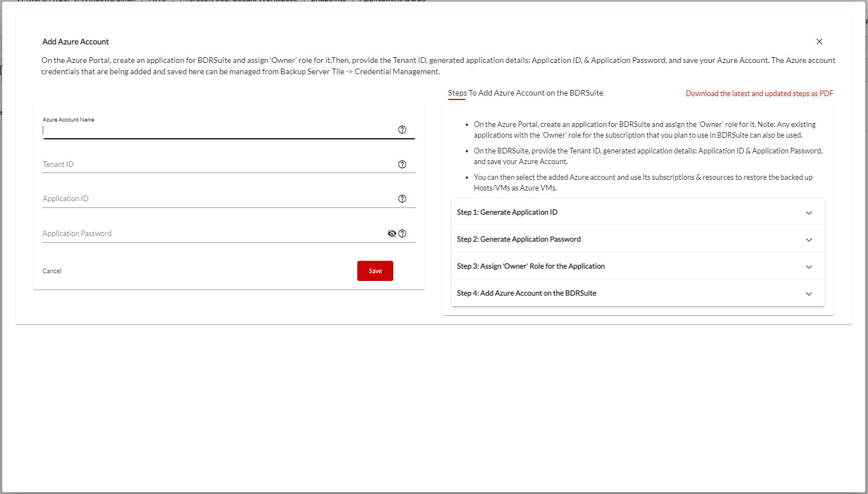Click bullet text starting 'On the BDRSuite, provide'
Viewport: 868px width, 494px height.
coord(648,156)
